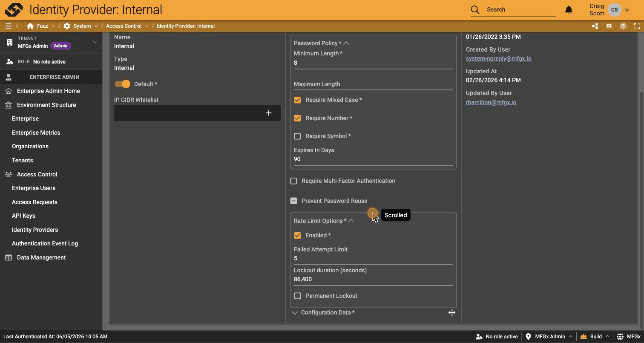The image size is (644, 343).
Task: Click the Access Control people icon
Action: [9, 174]
